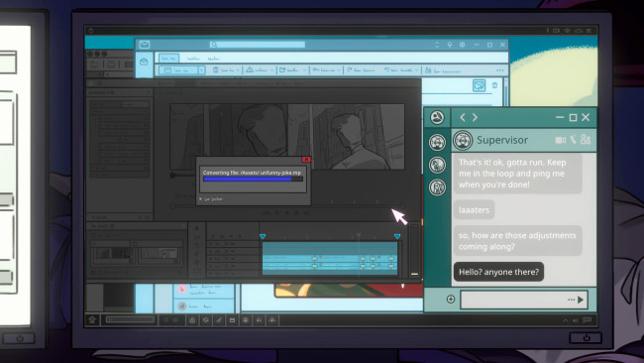Select the "how are those adjustments" message
The height and width of the screenshot is (363, 644).
(517, 241)
